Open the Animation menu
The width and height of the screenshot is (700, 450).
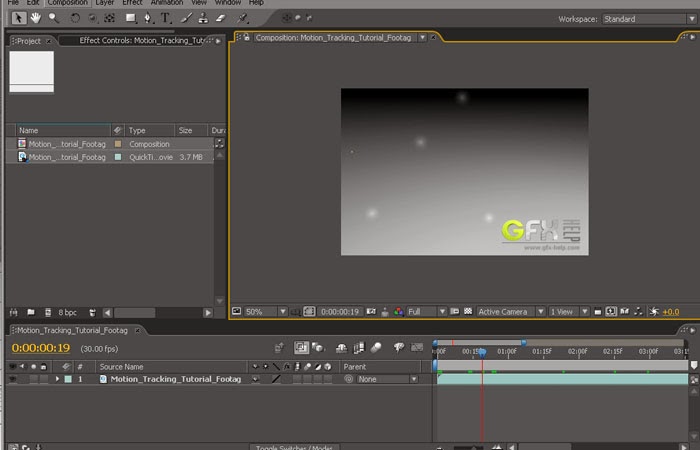pyautogui.click(x=167, y=3)
